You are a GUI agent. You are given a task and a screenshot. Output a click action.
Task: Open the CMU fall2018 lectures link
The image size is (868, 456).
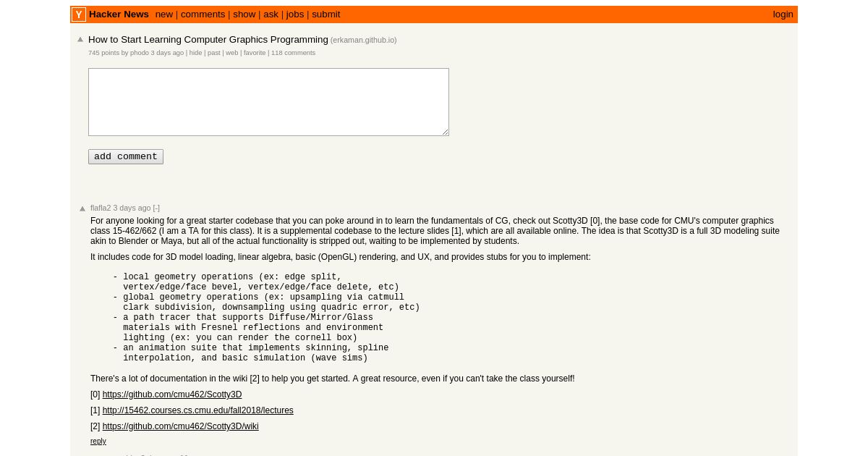tap(197, 410)
